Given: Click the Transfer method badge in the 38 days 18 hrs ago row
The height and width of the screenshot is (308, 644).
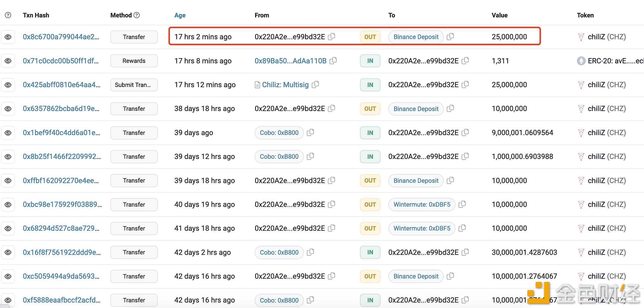Looking at the screenshot, I should tap(134, 109).
